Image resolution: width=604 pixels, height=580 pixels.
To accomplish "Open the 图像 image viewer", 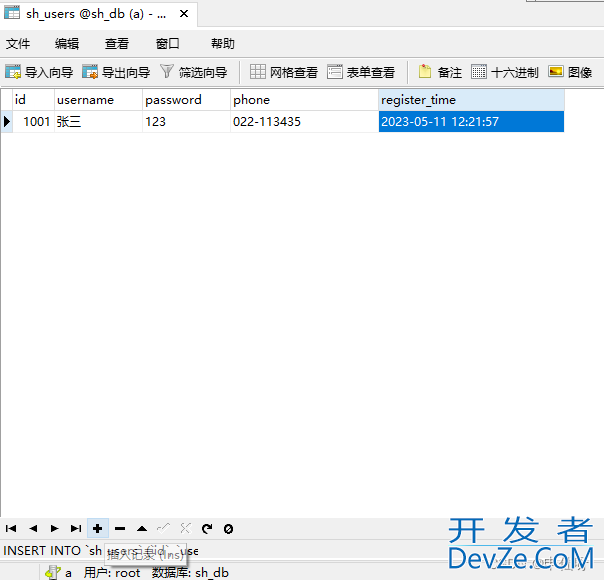I will click(570, 72).
